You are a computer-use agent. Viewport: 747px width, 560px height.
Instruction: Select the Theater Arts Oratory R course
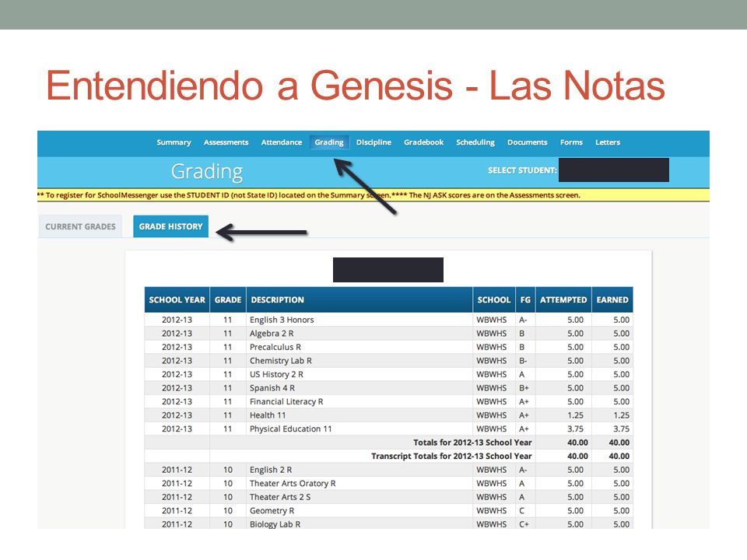point(389,483)
